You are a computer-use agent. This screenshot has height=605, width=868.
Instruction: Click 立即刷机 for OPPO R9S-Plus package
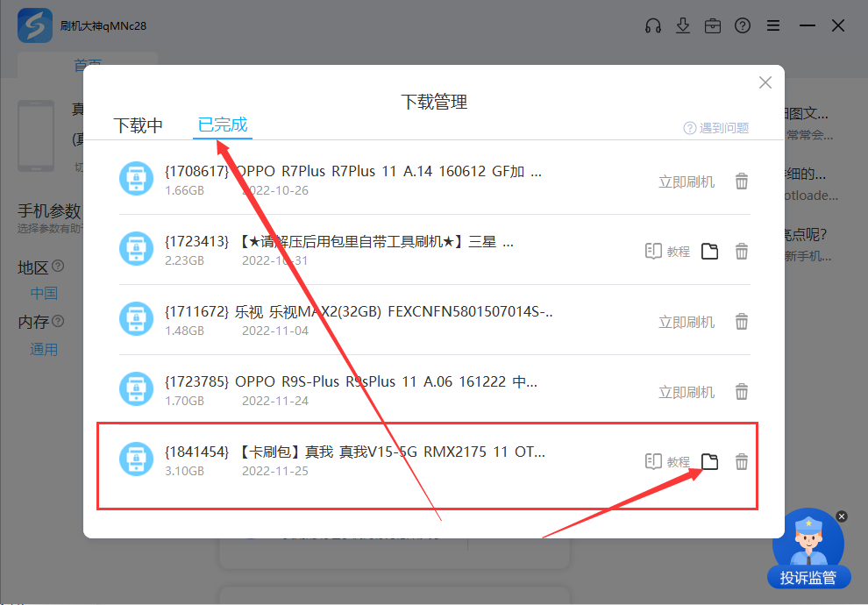[x=687, y=393]
